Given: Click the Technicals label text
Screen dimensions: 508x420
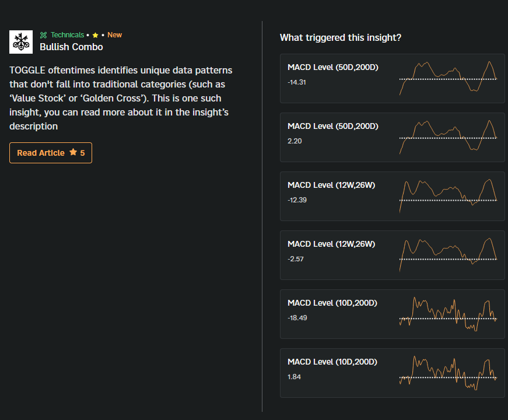Looking at the screenshot, I should point(67,35).
